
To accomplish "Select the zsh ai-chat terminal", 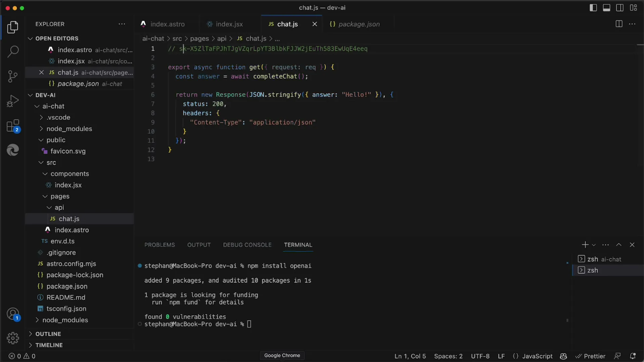I will tap(608, 259).
